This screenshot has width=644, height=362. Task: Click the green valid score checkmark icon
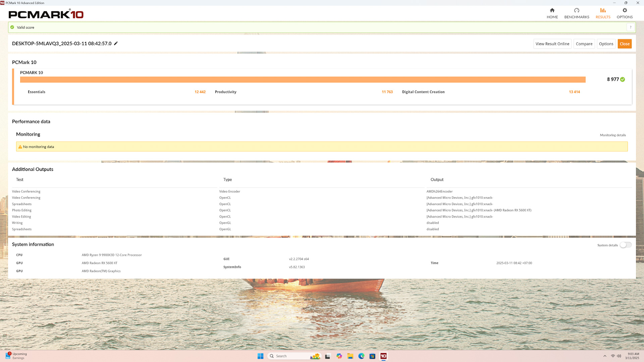12,27
